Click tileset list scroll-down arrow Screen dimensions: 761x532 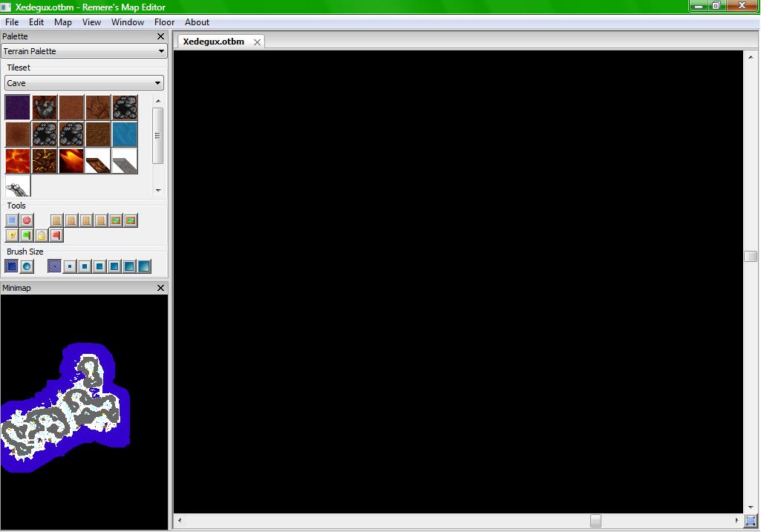coord(158,191)
